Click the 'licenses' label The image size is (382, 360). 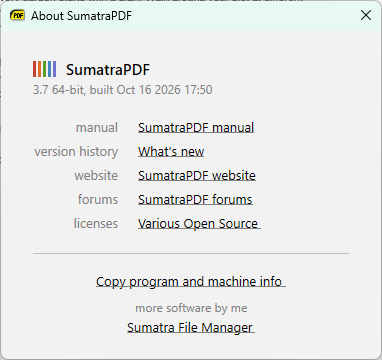[96, 224]
